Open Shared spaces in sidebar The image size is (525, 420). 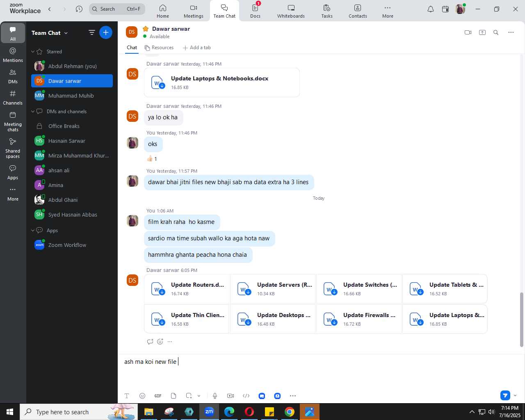[x=13, y=148]
